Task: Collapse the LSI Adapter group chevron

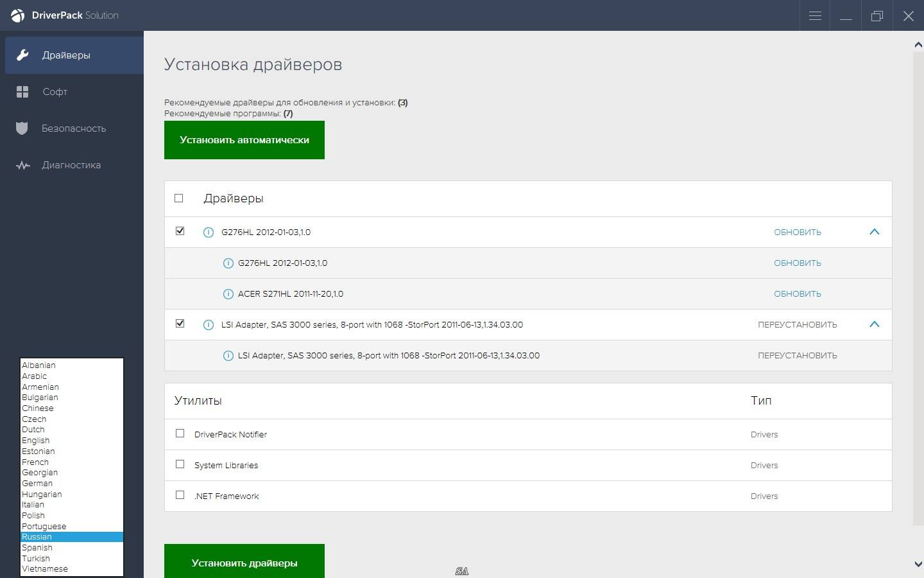Action: click(874, 324)
